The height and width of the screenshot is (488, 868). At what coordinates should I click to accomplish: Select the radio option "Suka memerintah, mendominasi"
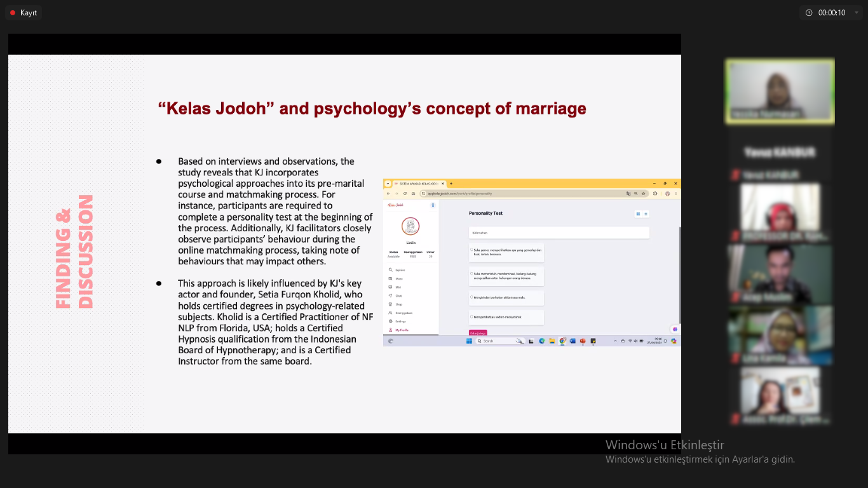point(471,273)
